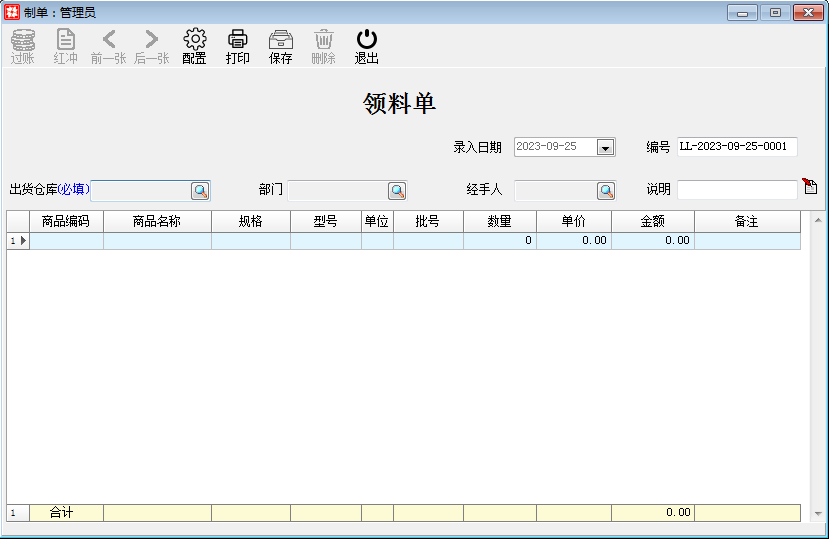The height and width of the screenshot is (540, 830).
Task: Click the 说明 text input field
Action: tap(737, 190)
